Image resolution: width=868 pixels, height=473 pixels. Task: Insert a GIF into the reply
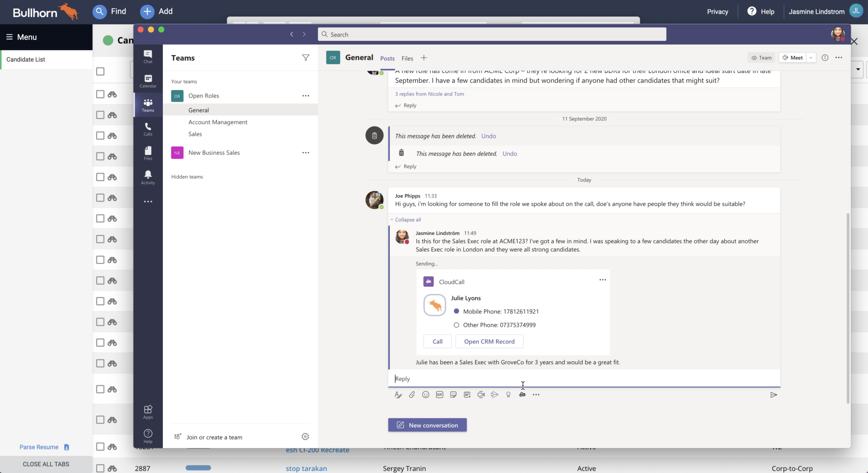pos(439,395)
